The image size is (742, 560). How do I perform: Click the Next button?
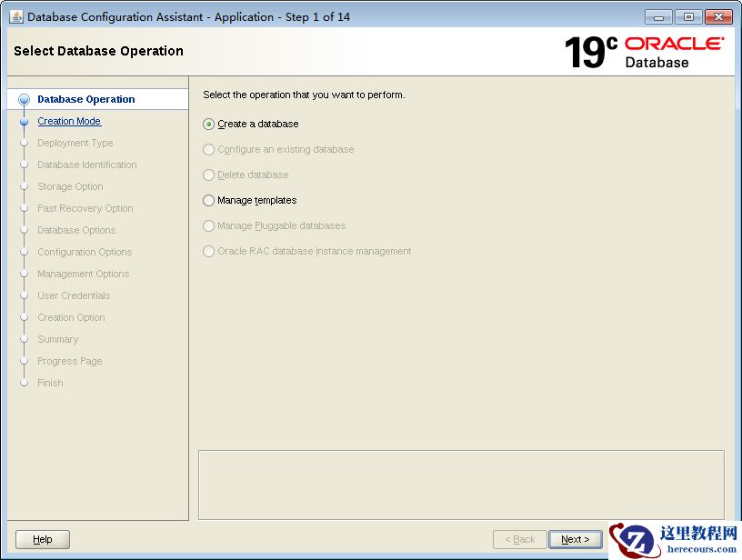tap(575, 539)
